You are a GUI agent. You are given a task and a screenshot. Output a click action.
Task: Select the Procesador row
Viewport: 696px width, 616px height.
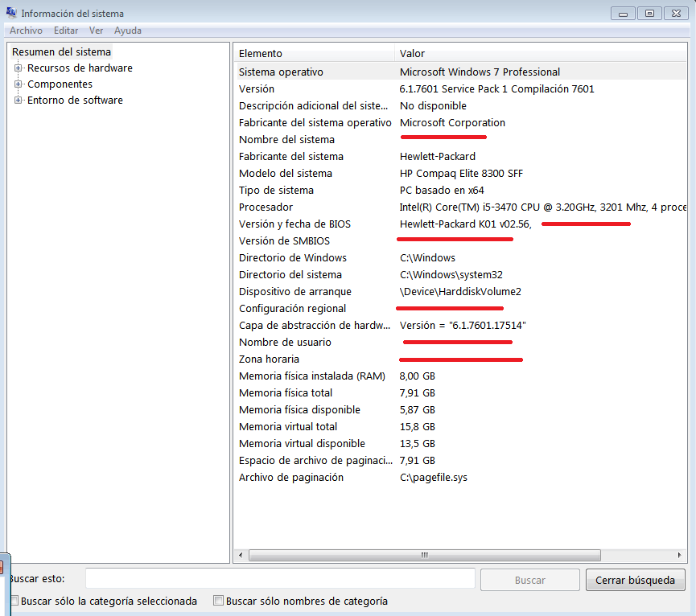pyautogui.click(x=461, y=207)
